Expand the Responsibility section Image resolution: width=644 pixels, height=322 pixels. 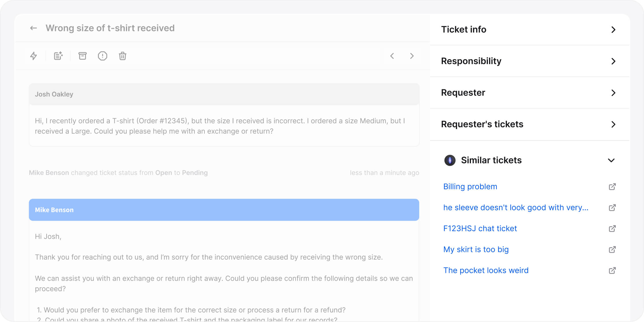(x=614, y=61)
